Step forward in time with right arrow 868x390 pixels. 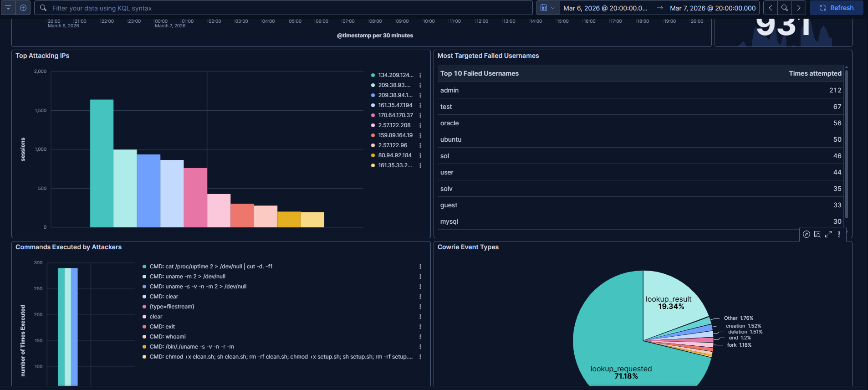pos(799,8)
